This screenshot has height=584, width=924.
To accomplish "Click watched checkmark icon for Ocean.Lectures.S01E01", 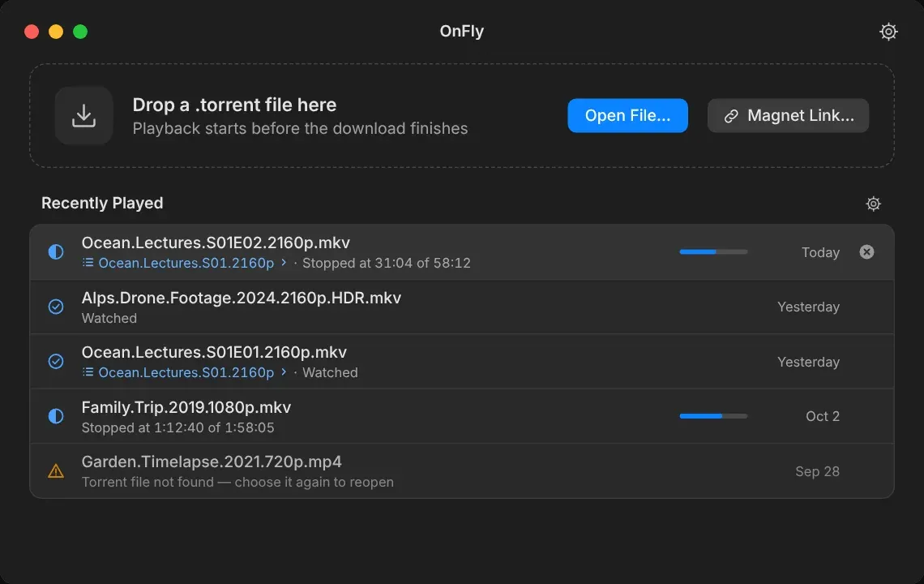I will (x=56, y=361).
